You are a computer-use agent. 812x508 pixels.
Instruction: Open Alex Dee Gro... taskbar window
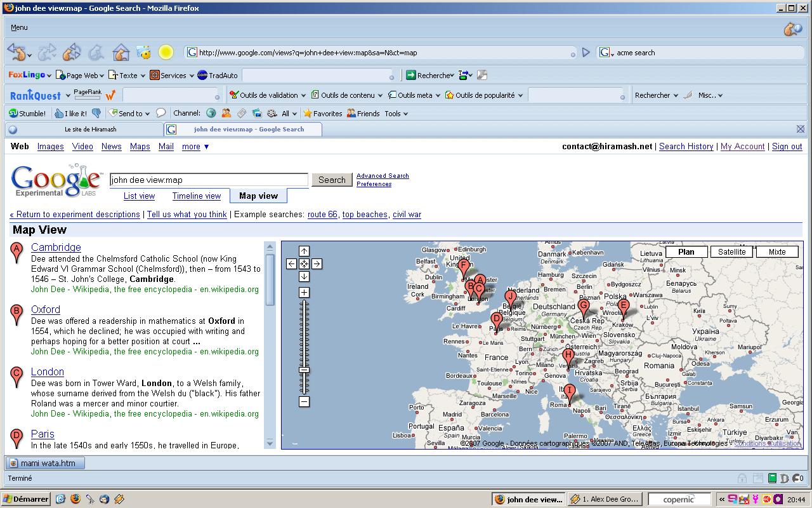pos(605,499)
